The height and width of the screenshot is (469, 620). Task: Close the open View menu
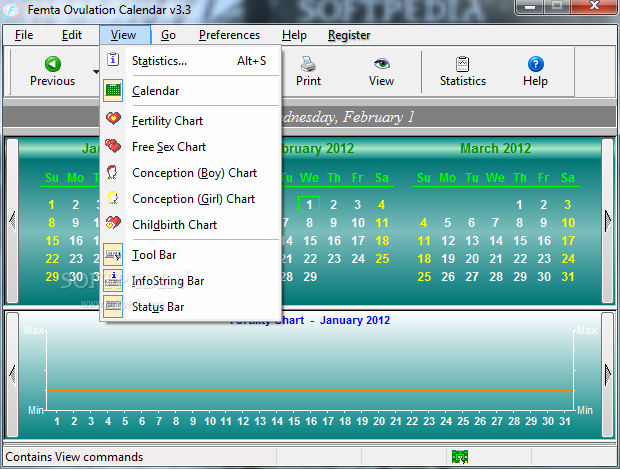click(125, 35)
